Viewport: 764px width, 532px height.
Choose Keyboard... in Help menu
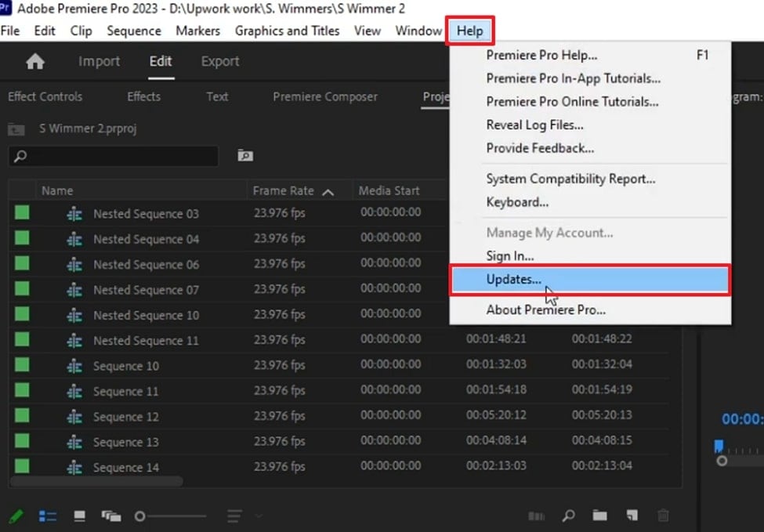(x=589, y=202)
